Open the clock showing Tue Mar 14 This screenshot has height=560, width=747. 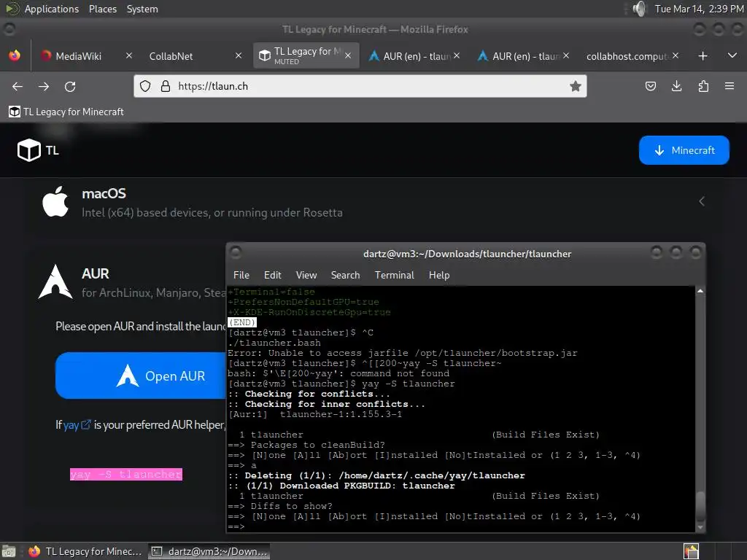(x=699, y=9)
